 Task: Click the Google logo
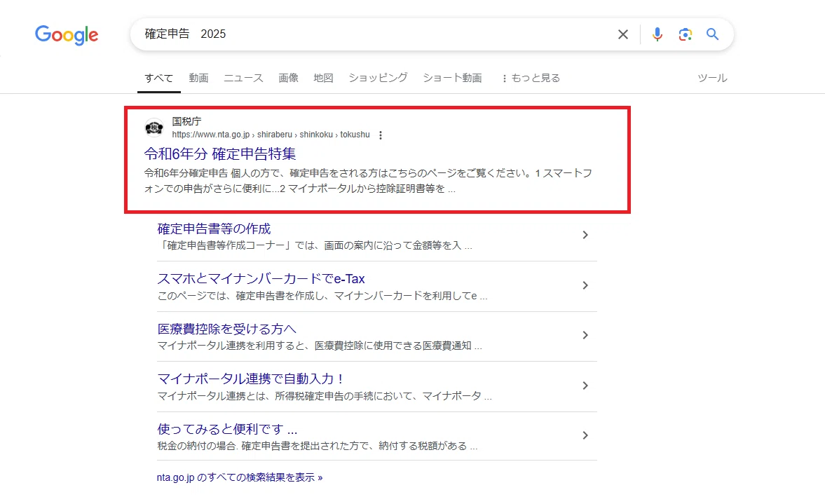(x=67, y=35)
